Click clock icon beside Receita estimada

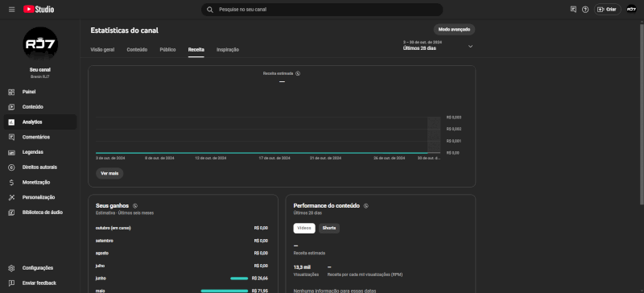tap(298, 73)
